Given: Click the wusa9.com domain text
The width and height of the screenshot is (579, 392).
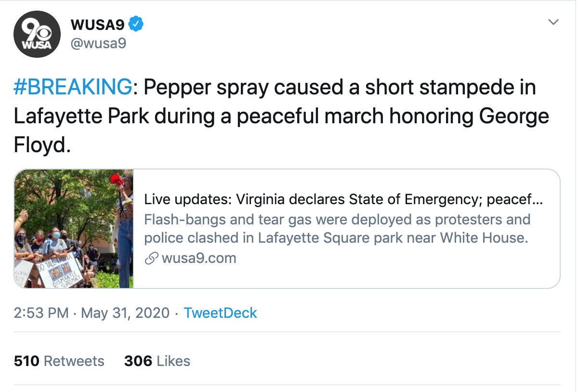Looking at the screenshot, I should click(199, 258).
